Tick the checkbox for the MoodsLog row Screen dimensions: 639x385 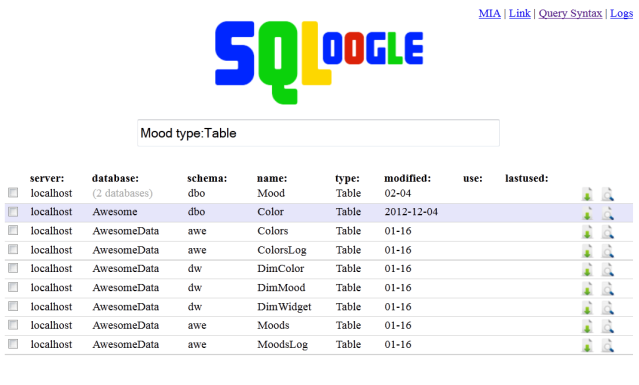(x=13, y=344)
